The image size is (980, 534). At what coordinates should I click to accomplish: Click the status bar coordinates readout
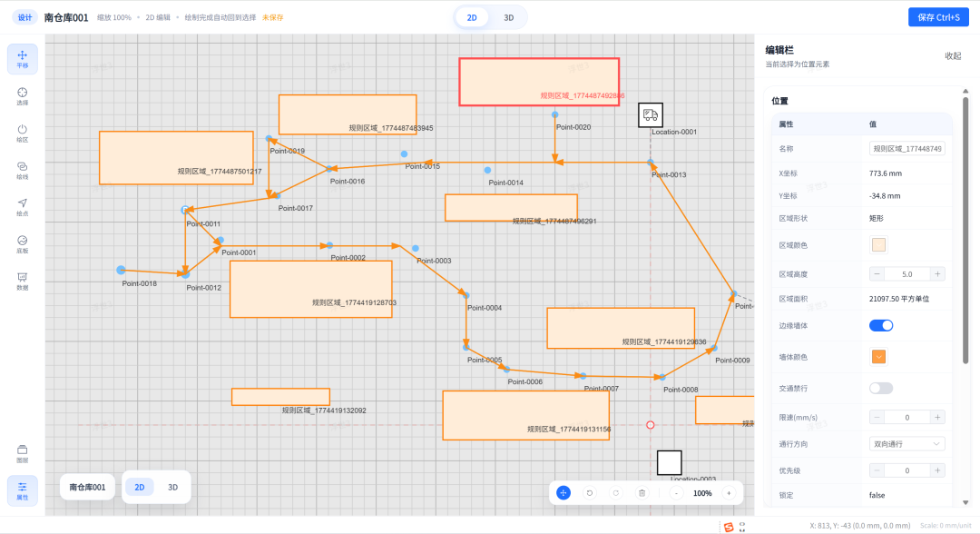click(859, 526)
